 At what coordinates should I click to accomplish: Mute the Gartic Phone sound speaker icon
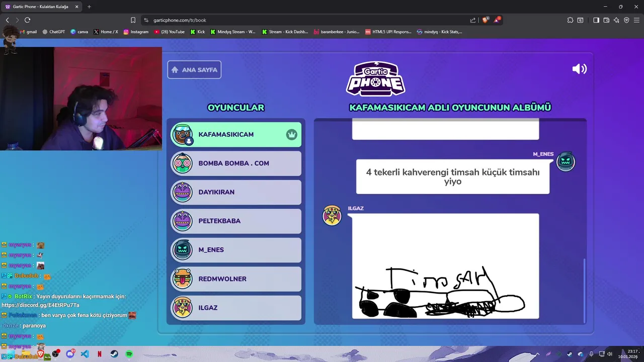pyautogui.click(x=579, y=69)
